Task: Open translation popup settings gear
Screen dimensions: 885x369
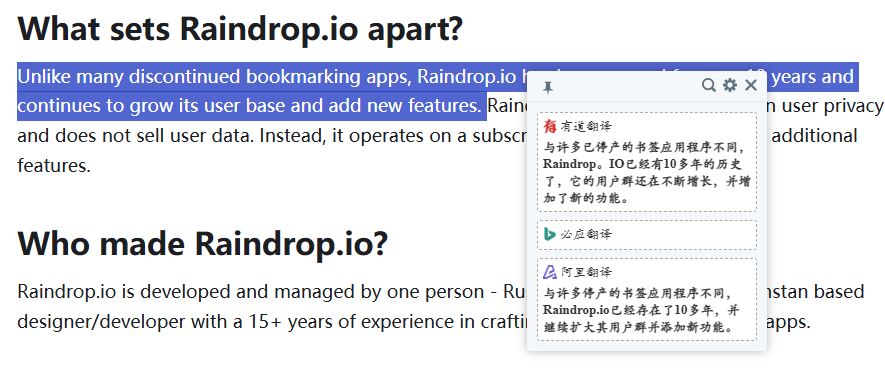Action: [730, 85]
